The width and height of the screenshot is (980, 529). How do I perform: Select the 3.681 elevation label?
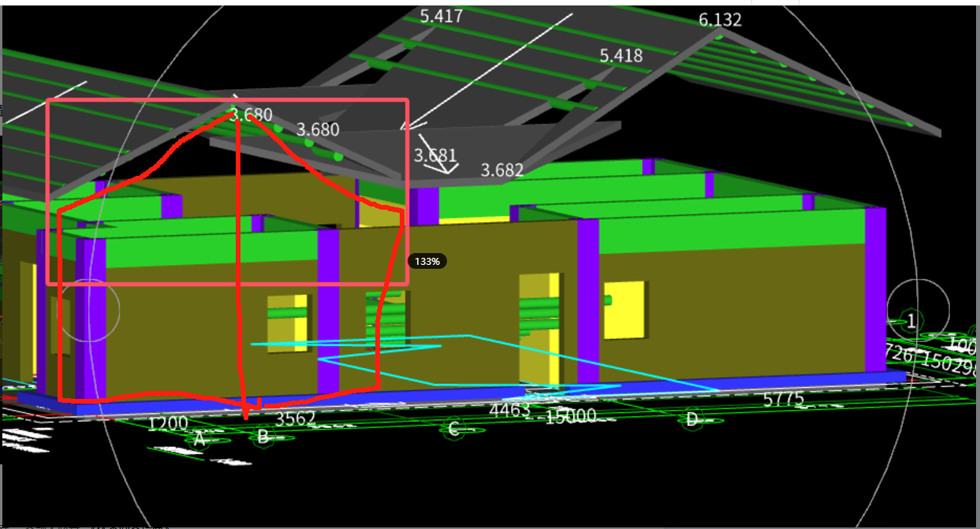(435, 155)
